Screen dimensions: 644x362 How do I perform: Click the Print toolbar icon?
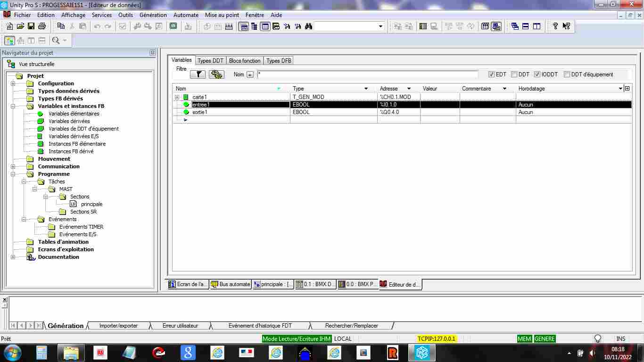(x=41, y=26)
